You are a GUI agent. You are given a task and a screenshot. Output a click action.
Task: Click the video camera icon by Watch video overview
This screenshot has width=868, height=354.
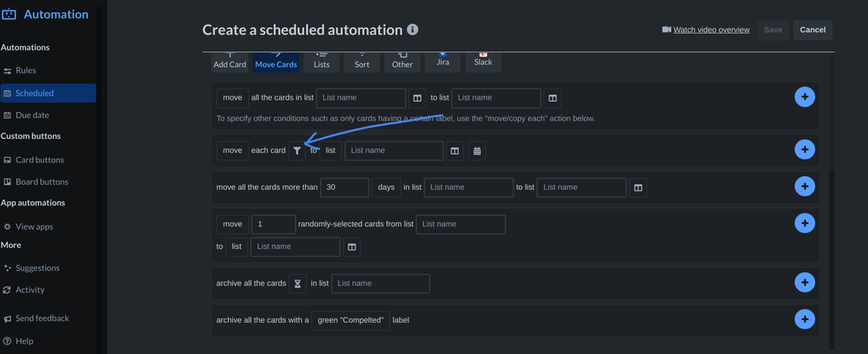coord(666,29)
